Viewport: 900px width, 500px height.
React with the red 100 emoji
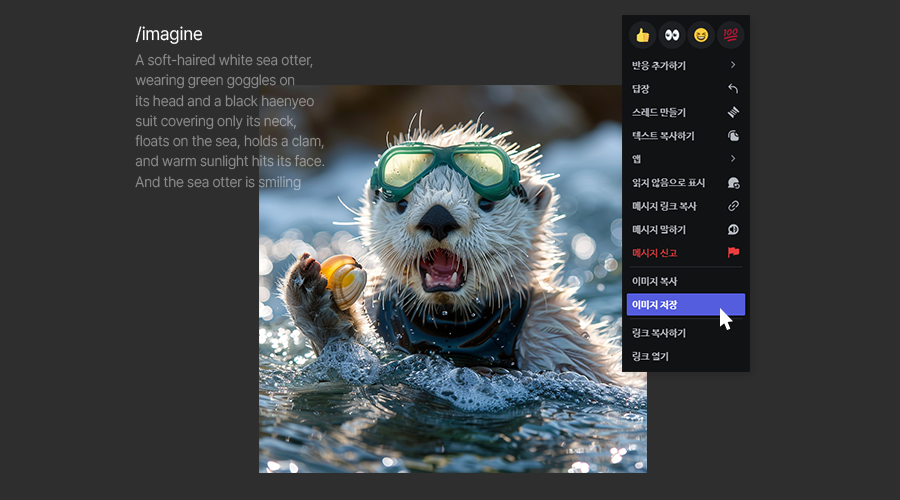pyautogui.click(x=730, y=35)
